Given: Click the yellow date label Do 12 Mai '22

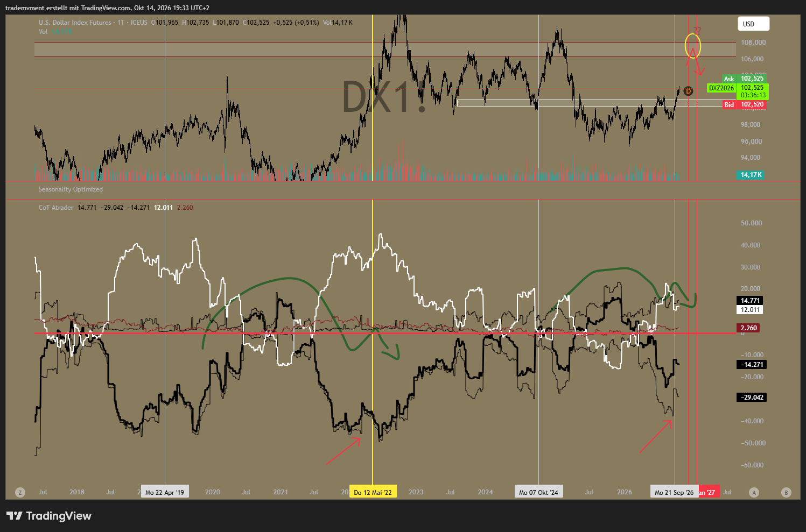Looking at the screenshot, I should click(x=373, y=492).
